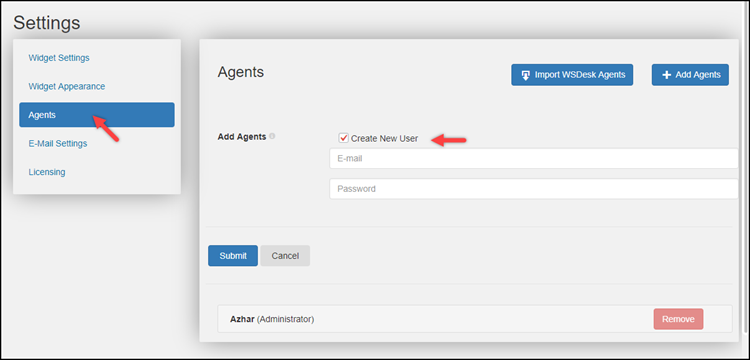Screen dimensions: 750x360
Task: Click the Create New User label text
Action: point(384,139)
